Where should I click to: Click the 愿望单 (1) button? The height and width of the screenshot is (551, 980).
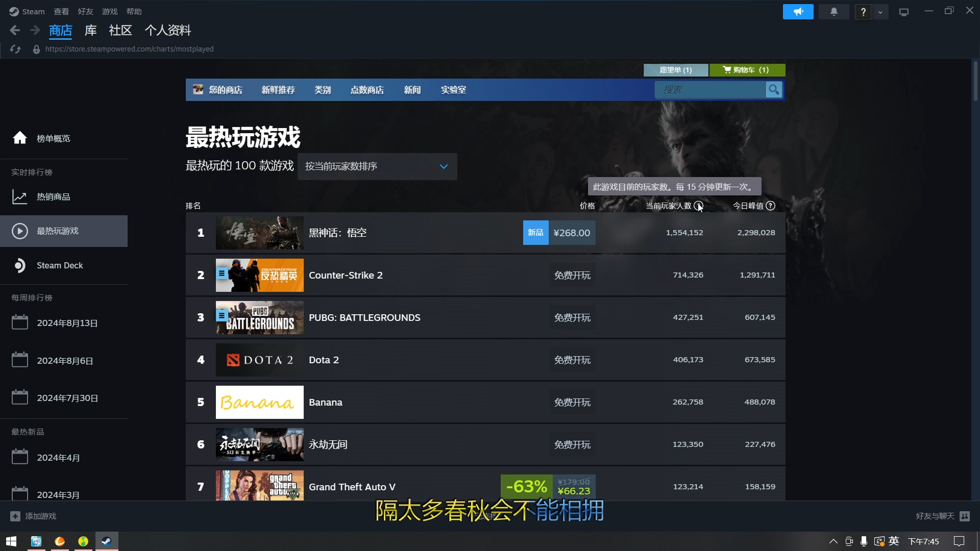[x=676, y=70]
